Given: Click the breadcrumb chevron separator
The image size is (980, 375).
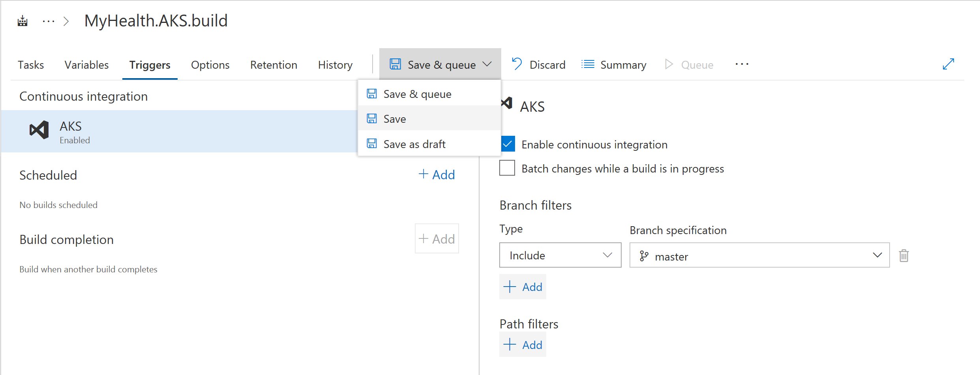Looking at the screenshot, I should (66, 21).
